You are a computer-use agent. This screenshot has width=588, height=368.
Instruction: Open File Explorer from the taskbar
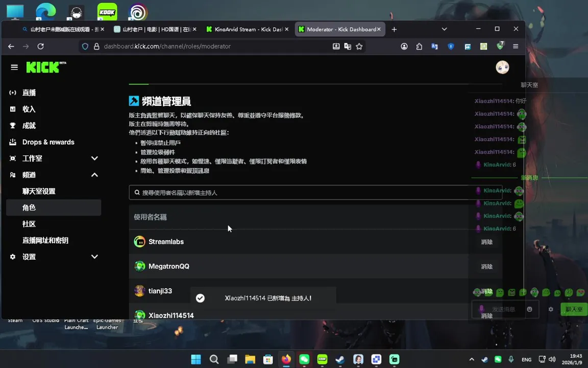click(x=250, y=359)
